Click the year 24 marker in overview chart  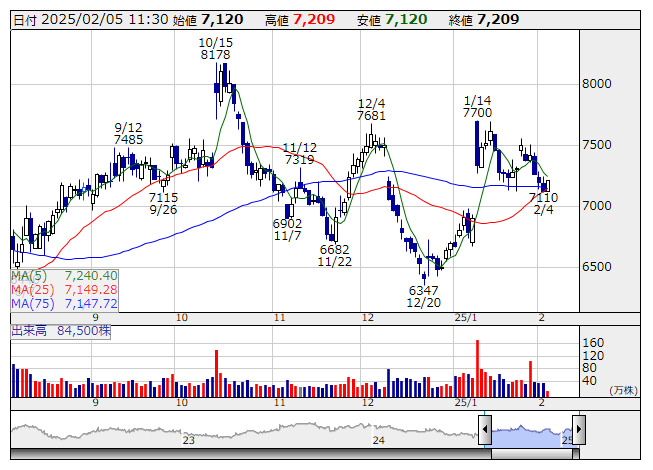(378, 440)
